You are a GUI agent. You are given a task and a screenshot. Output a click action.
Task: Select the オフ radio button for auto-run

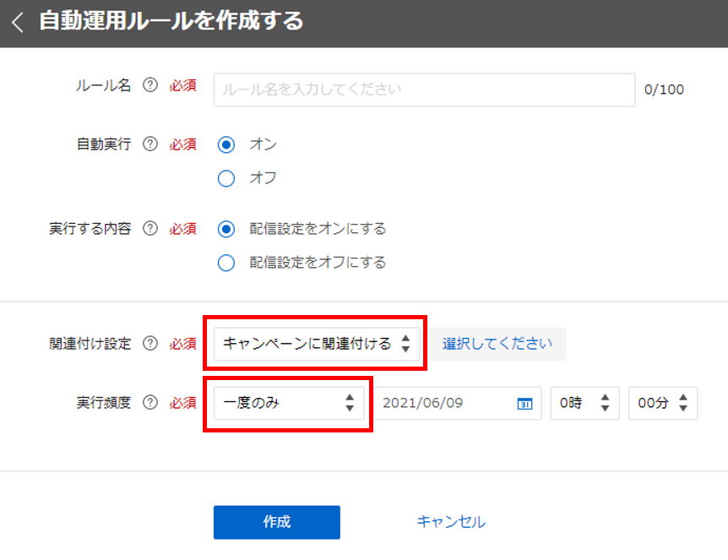pyautogui.click(x=225, y=178)
